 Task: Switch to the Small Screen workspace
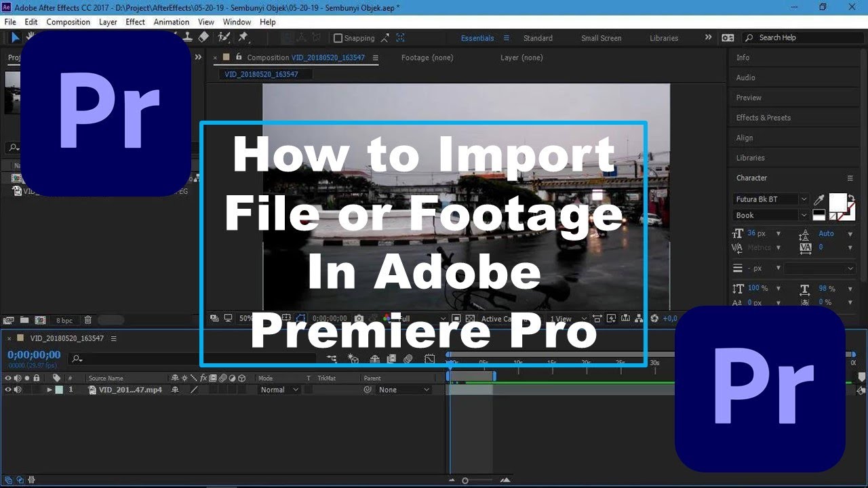601,38
